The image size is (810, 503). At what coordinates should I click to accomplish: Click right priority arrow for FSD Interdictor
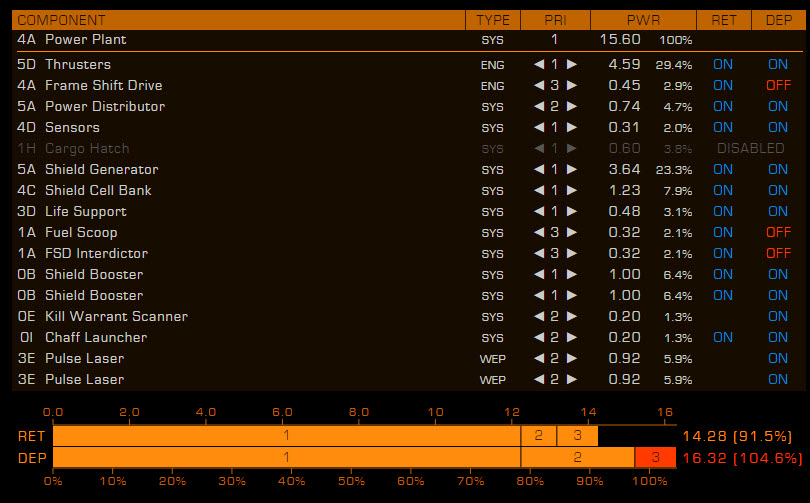pyautogui.click(x=571, y=254)
